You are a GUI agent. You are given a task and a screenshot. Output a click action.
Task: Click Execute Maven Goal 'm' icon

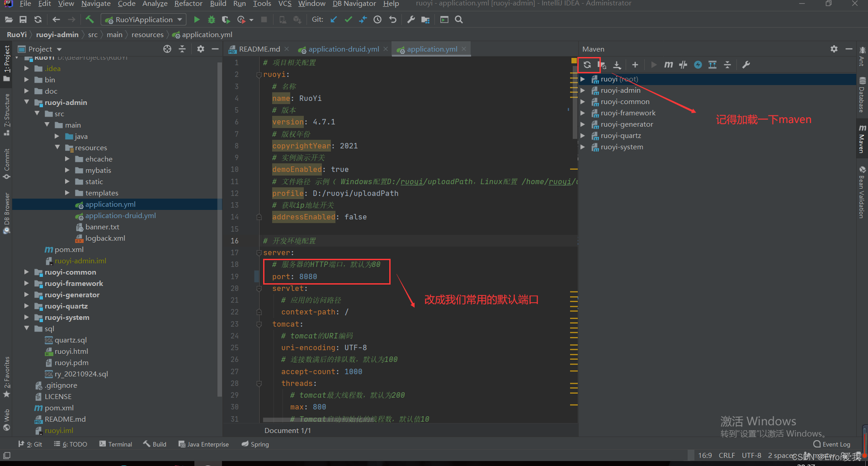pos(668,65)
